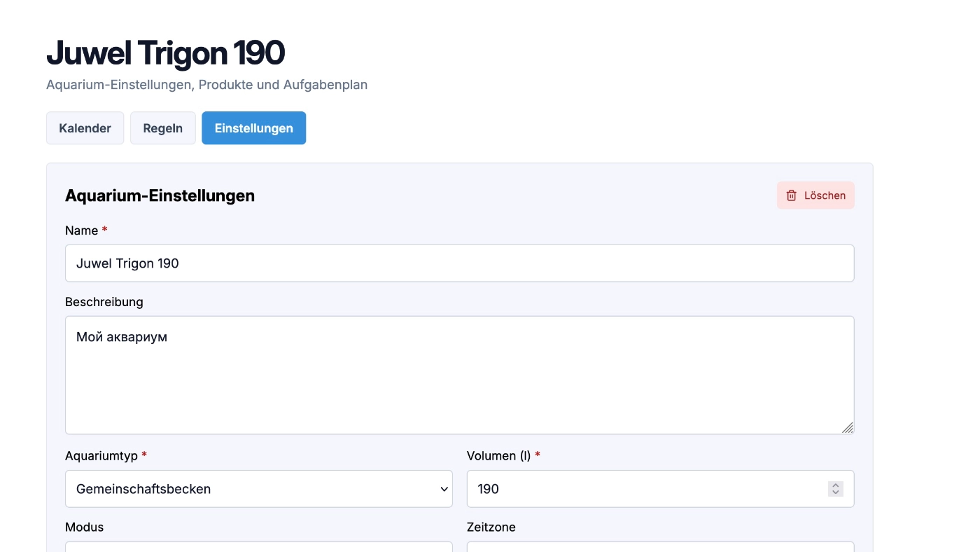Image resolution: width=980 pixels, height=552 pixels.
Task: Click the 'Volumen (l)' label
Action: (x=499, y=456)
